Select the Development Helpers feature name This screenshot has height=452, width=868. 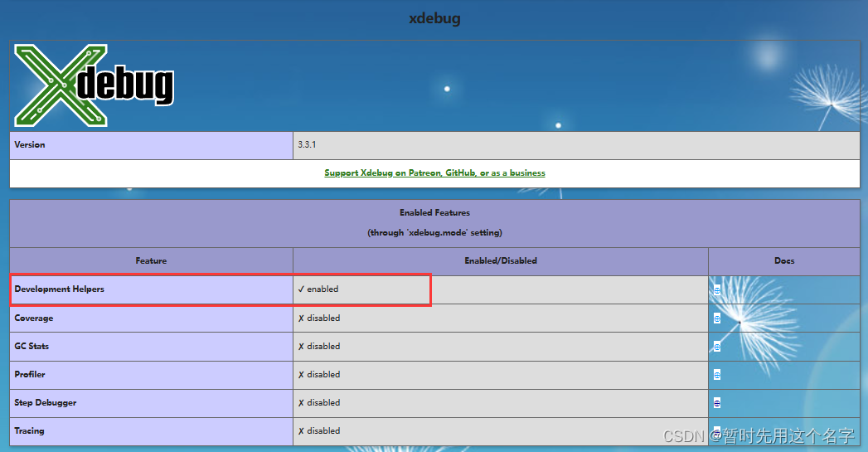click(59, 289)
